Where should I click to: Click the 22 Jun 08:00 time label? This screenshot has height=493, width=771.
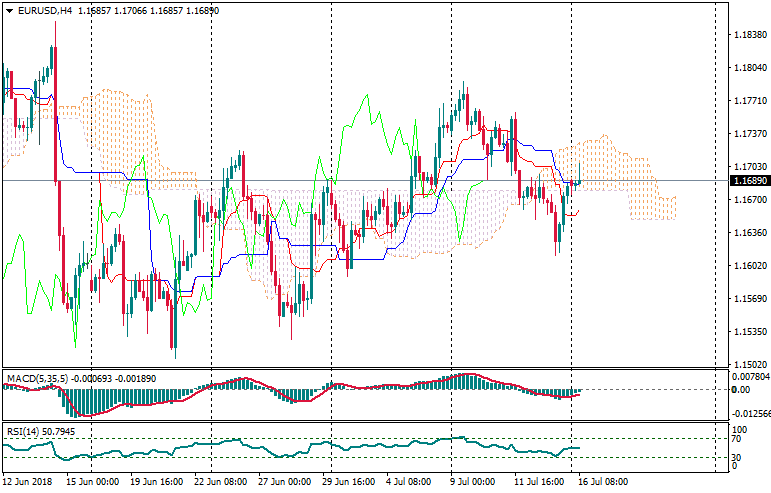point(220,482)
